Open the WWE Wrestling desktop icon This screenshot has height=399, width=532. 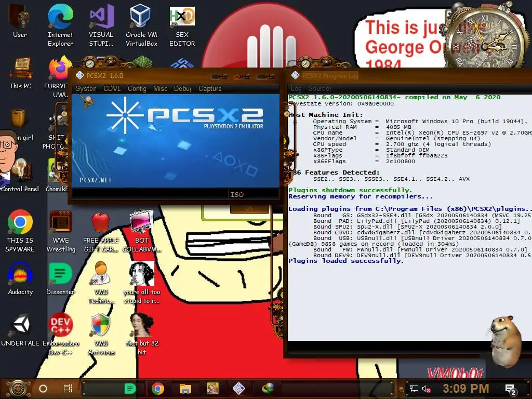pyautogui.click(x=61, y=231)
